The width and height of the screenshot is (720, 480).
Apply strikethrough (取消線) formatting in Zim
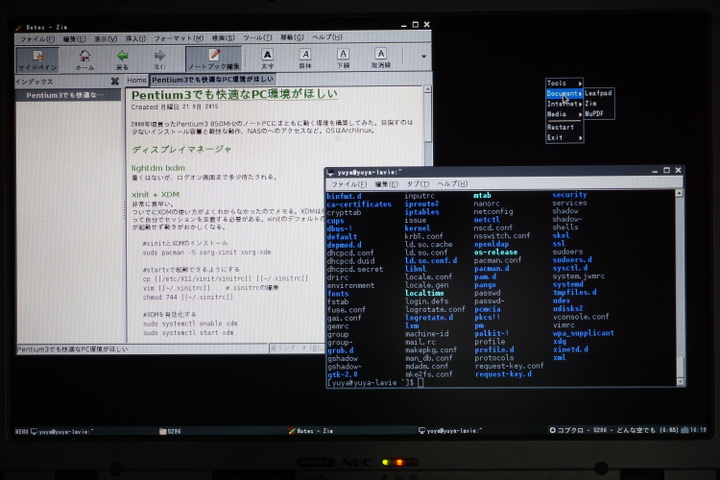click(381, 59)
